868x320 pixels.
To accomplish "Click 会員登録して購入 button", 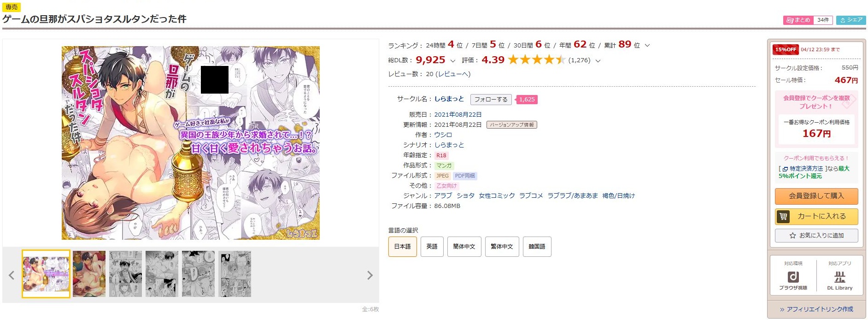I will point(816,196).
